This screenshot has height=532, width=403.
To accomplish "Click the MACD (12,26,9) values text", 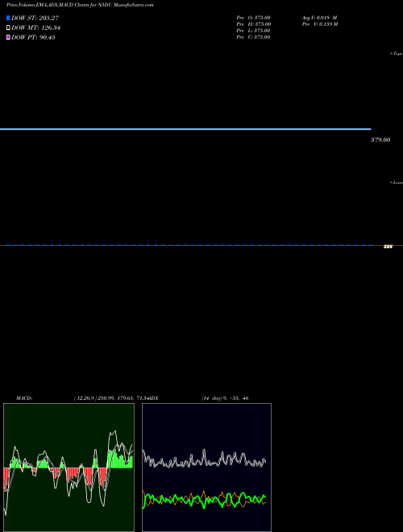I will click(x=113, y=398).
